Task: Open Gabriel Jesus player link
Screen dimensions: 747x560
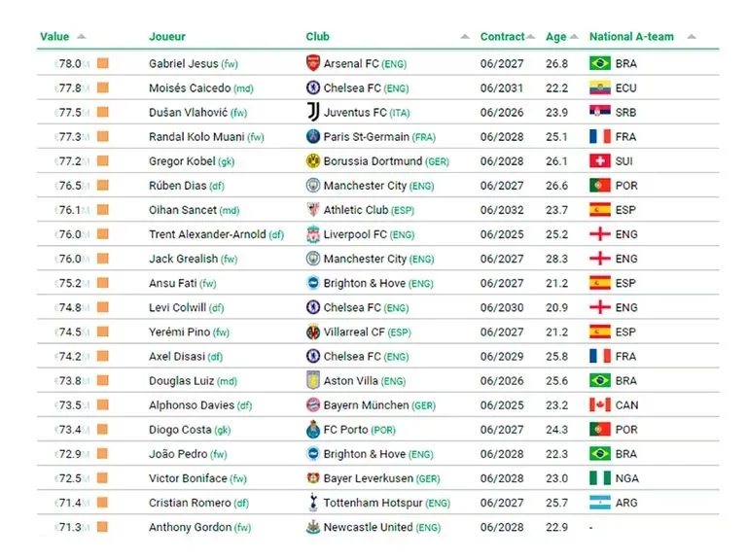Action: (x=184, y=64)
